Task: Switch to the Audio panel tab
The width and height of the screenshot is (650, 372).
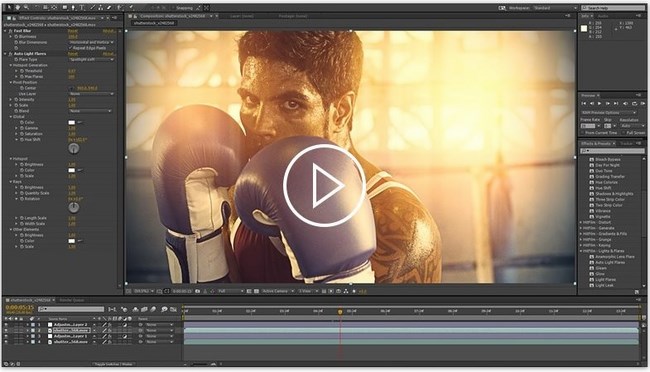Action: tap(603, 16)
